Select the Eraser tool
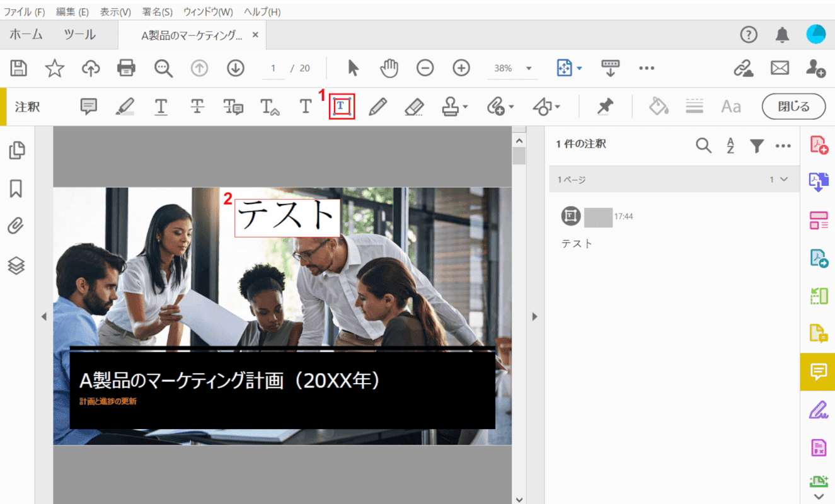 pyautogui.click(x=413, y=106)
